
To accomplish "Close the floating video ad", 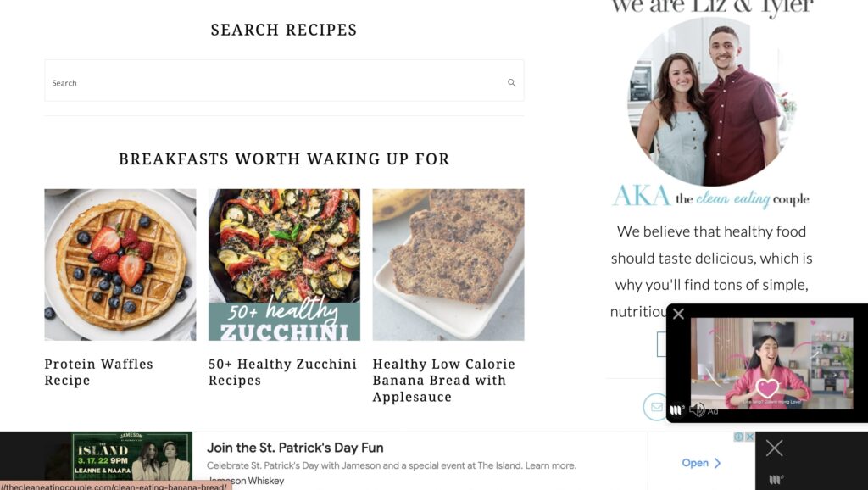I will click(678, 314).
